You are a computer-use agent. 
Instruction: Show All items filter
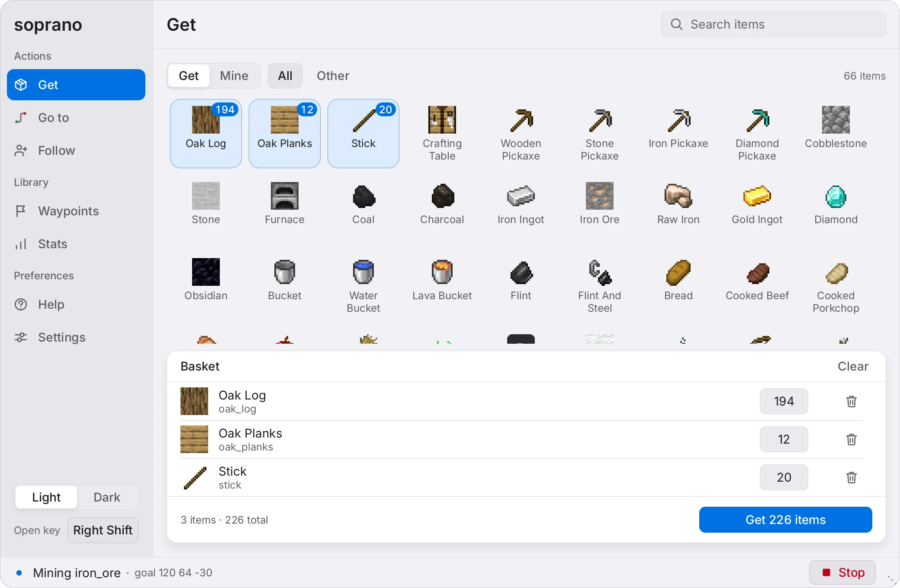click(285, 76)
